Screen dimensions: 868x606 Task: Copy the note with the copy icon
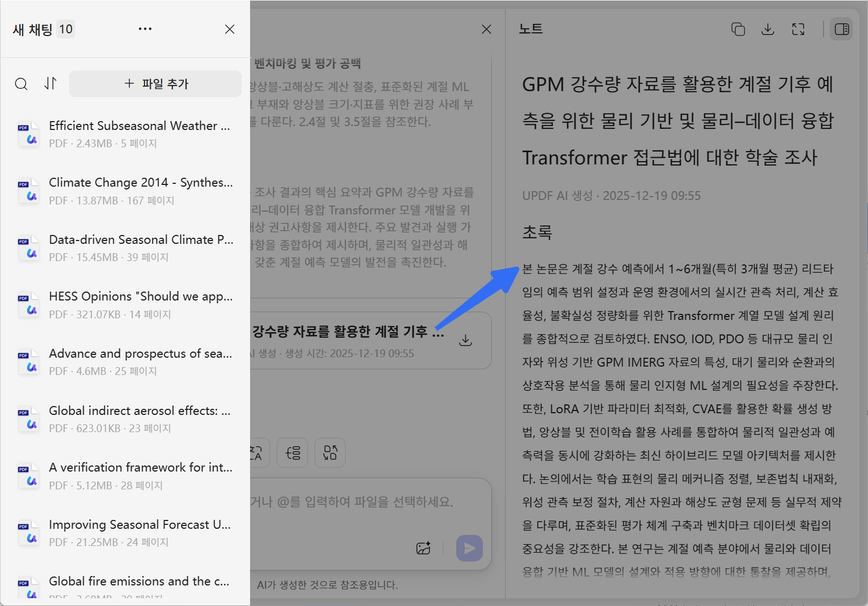(738, 29)
